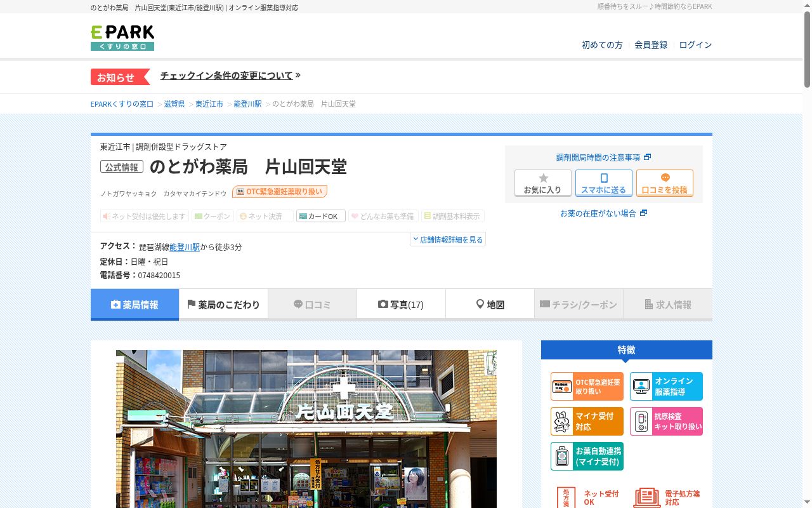The width and height of the screenshot is (812, 508).
Task: Open the pharmacy storefront photo
Action: (x=306, y=429)
